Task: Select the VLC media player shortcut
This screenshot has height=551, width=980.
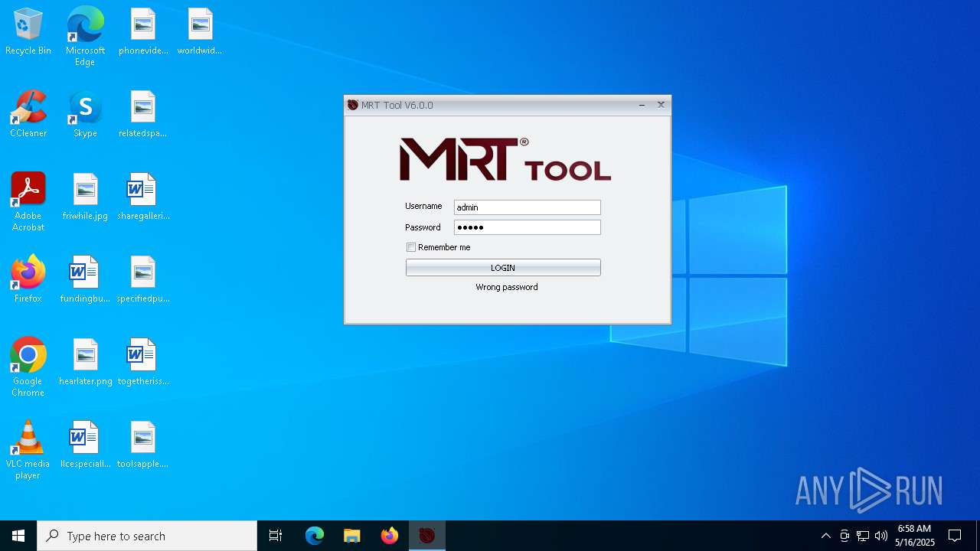Action: click(x=28, y=450)
